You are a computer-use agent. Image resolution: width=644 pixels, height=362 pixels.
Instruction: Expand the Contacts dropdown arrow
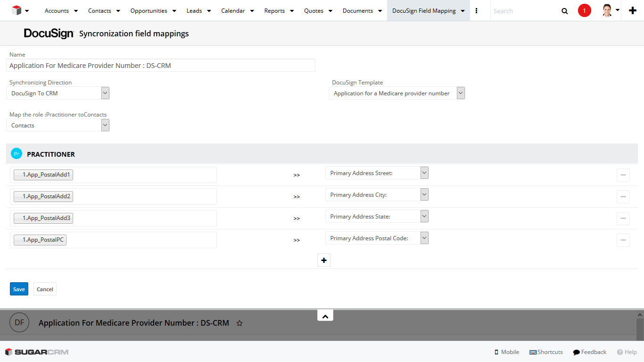(118, 11)
